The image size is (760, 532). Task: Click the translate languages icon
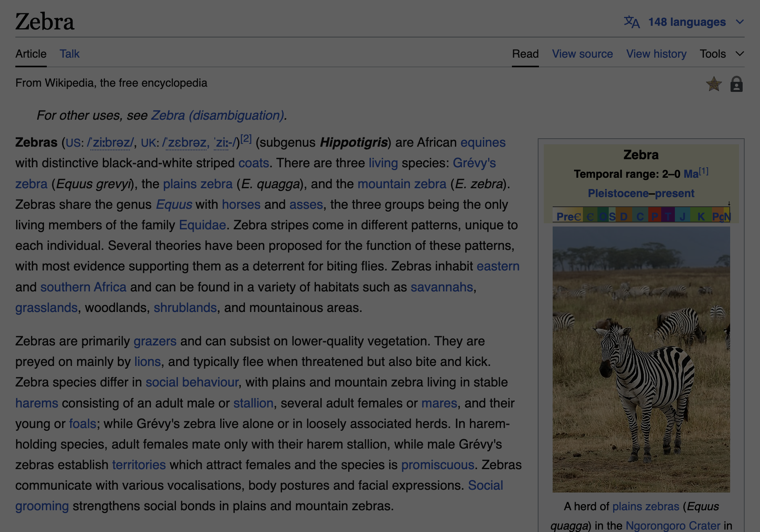pos(632,22)
